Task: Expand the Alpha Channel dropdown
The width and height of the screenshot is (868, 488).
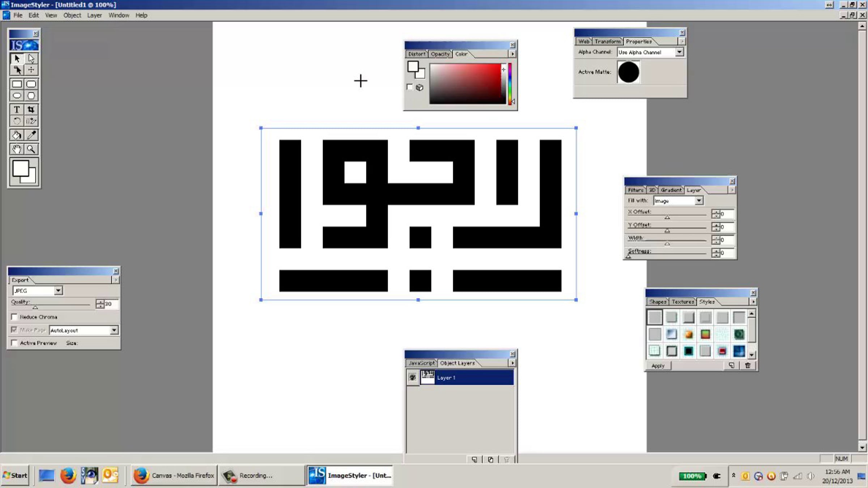Action: coord(679,52)
